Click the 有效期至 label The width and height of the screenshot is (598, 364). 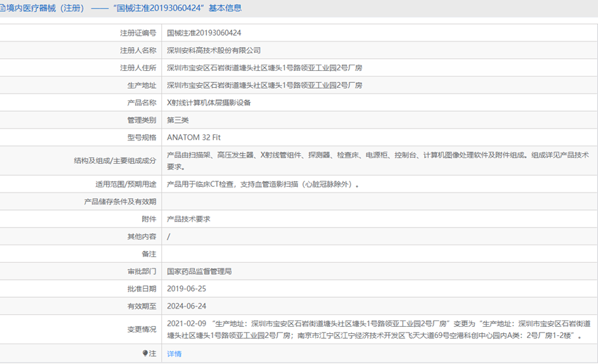click(141, 306)
